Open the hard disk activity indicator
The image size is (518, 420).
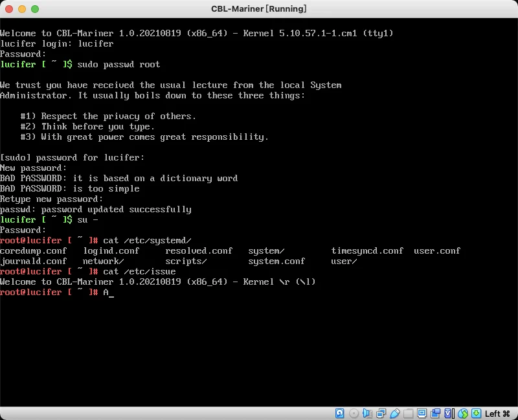point(339,414)
